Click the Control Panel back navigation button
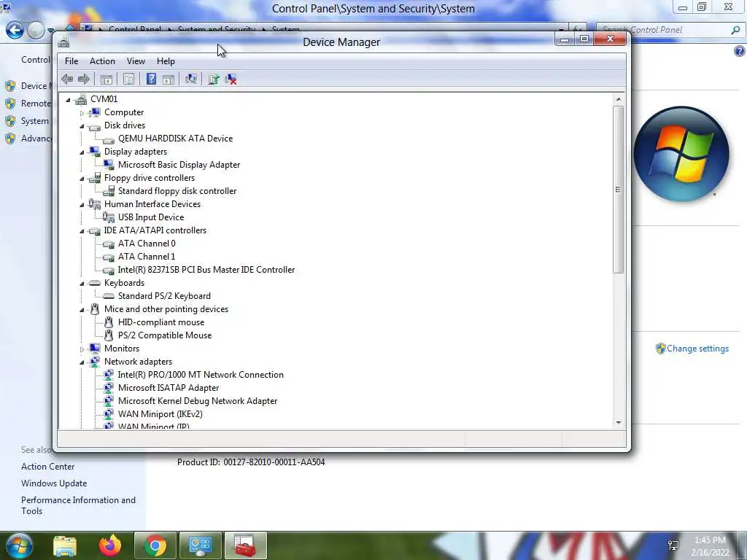Image resolution: width=747 pixels, height=560 pixels. (x=15, y=31)
